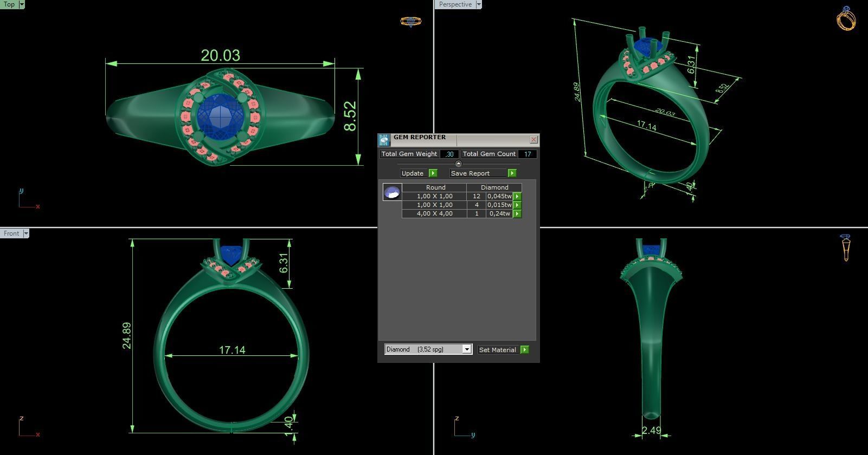Click the orange ring icon in Perspective viewport
868x455 pixels.
point(846,19)
